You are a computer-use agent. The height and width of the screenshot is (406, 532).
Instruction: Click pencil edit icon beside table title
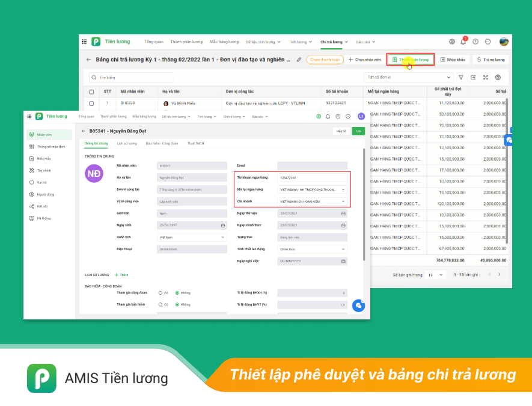(x=299, y=60)
